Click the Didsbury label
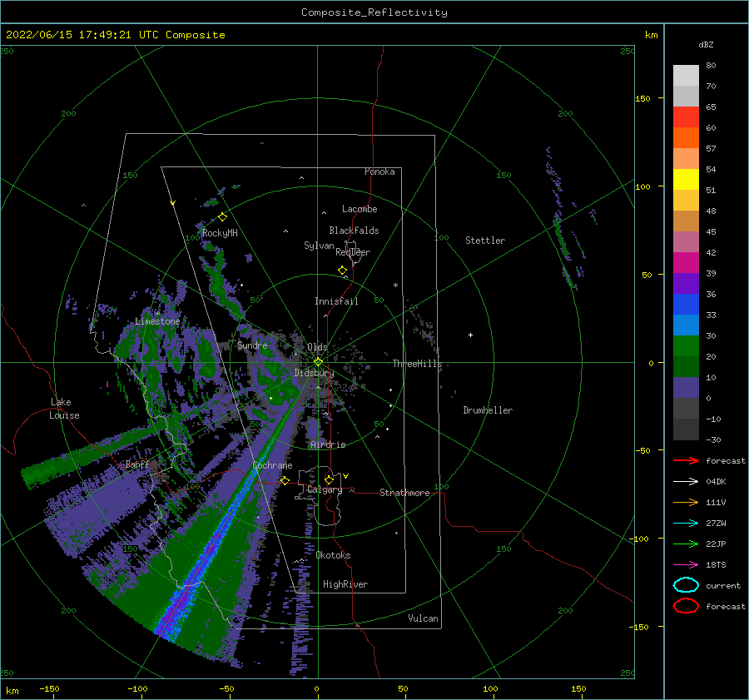 click(314, 373)
